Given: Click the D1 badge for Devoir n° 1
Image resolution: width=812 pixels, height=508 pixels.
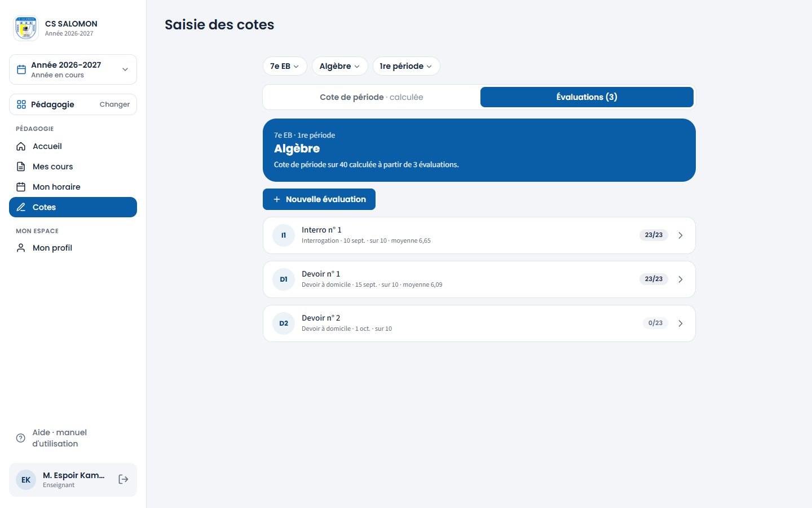Looking at the screenshot, I should coord(284,279).
